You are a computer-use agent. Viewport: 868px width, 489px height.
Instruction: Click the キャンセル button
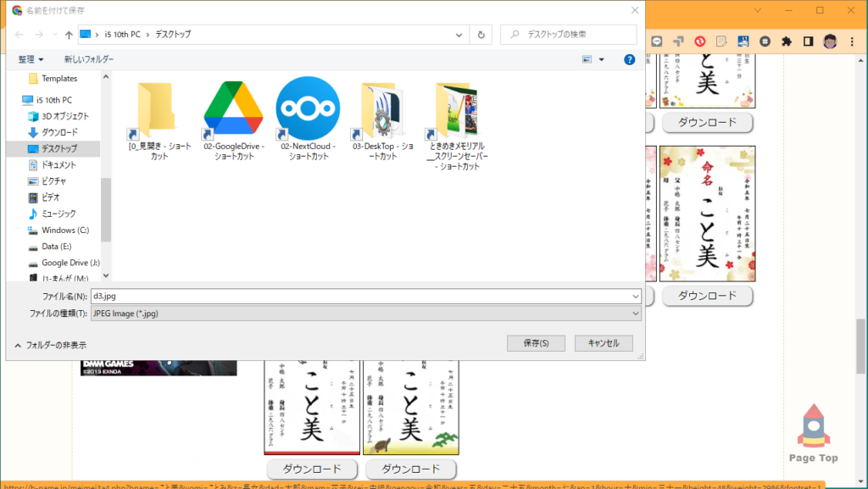click(x=604, y=343)
